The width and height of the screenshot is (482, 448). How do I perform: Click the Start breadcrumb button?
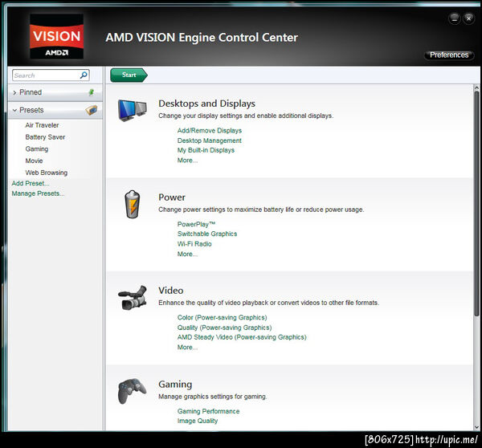(x=129, y=75)
